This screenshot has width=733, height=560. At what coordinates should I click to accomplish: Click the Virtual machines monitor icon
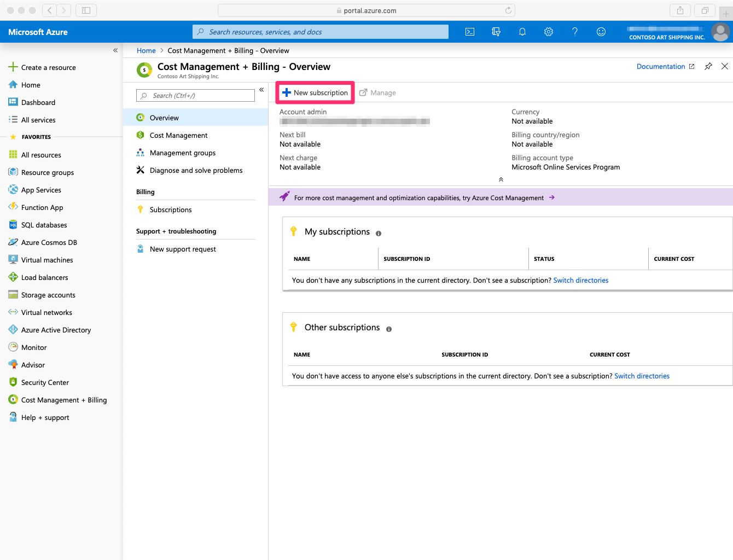tap(13, 260)
